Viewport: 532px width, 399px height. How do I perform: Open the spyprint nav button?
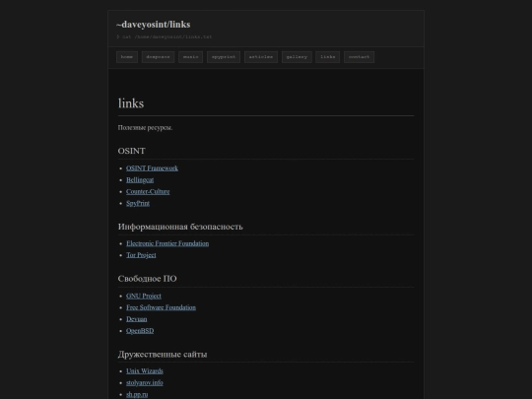click(x=224, y=57)
